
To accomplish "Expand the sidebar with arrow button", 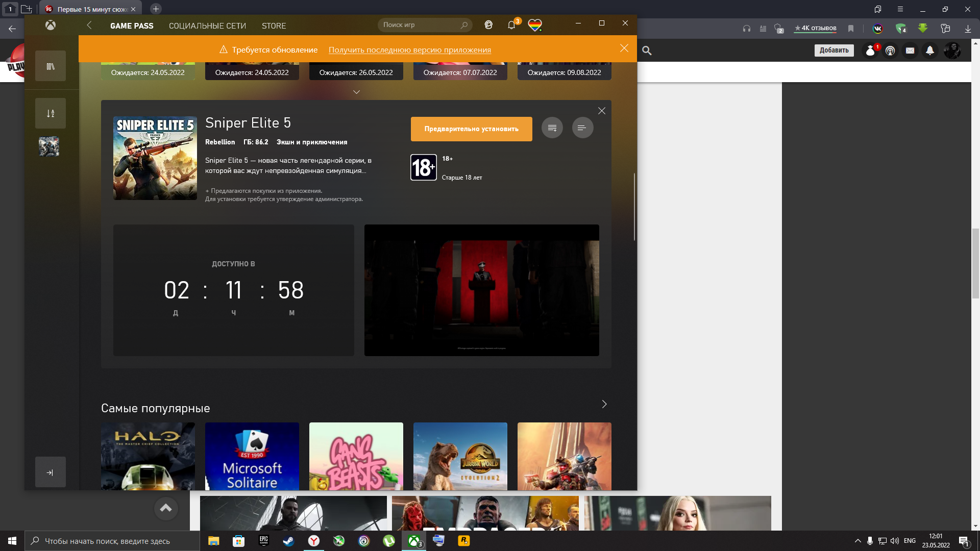I will click(50, 472).
